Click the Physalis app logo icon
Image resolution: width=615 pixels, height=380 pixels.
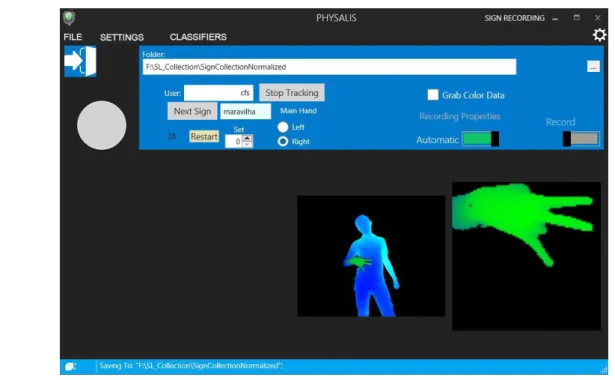[x=69, y=18]
